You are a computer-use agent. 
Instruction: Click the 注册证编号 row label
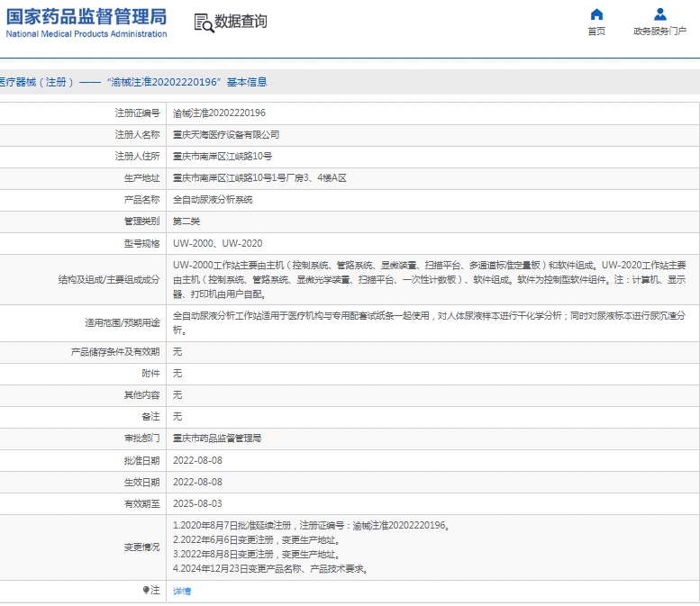point(138,113)
